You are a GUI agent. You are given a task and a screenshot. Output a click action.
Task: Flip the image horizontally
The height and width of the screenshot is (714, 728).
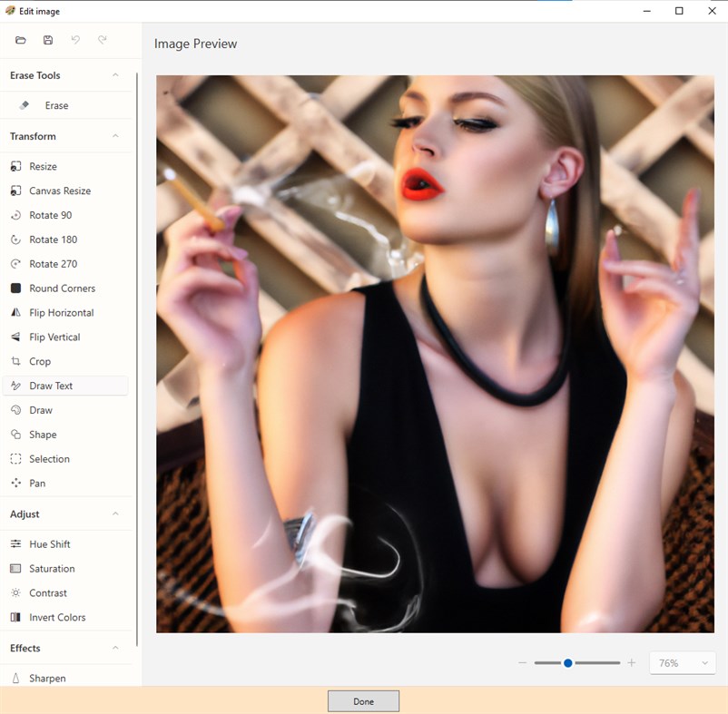click(62, 312)
